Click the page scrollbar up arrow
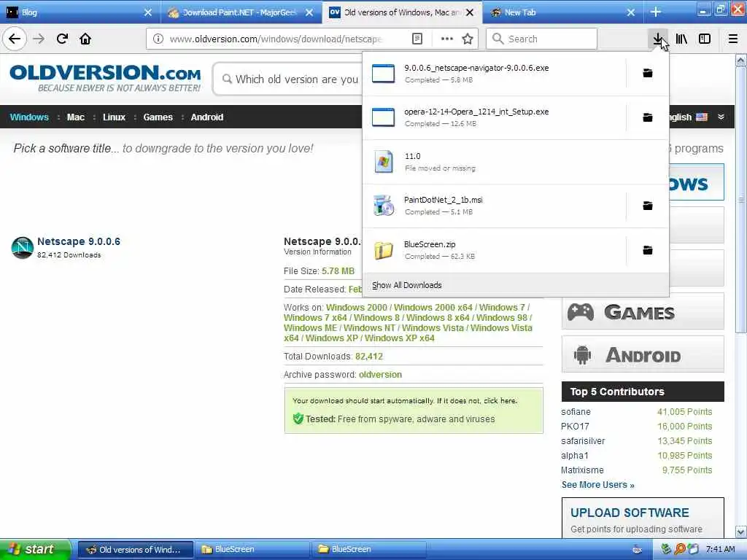 (741, 60)
